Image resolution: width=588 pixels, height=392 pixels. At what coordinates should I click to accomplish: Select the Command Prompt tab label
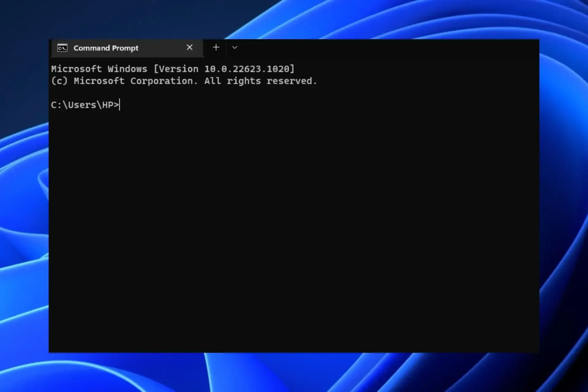coord(106,48)
